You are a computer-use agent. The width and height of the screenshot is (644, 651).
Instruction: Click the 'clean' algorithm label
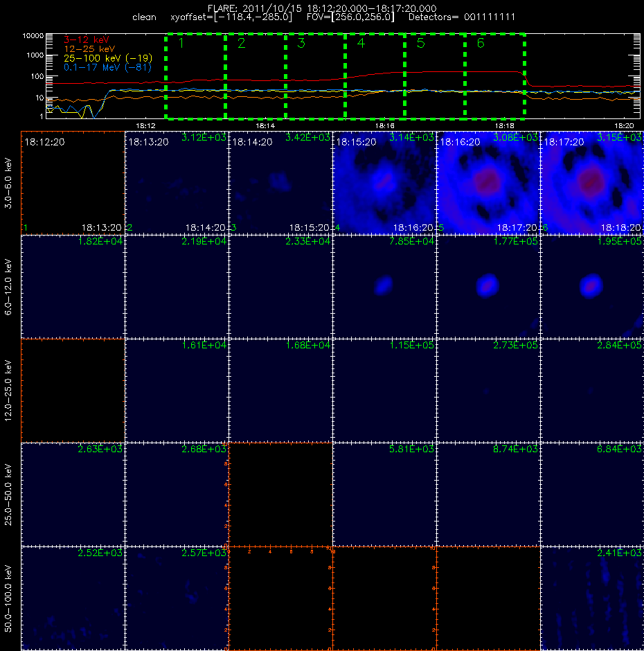(x=144, y=17)
